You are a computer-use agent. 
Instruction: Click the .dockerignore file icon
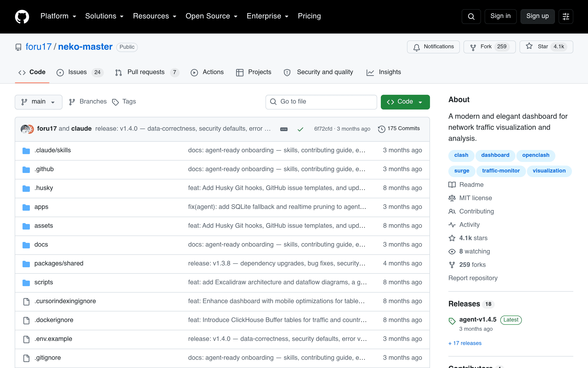(x=26, y=320)
